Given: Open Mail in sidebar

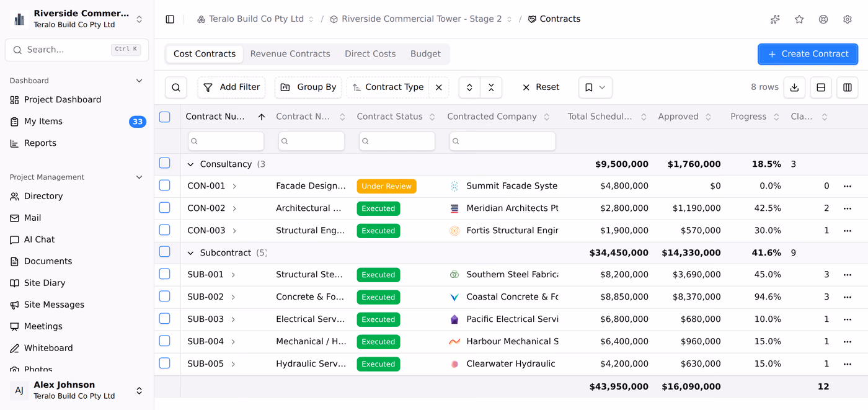Looking at the screenshot, I should [x=77, y=218].
